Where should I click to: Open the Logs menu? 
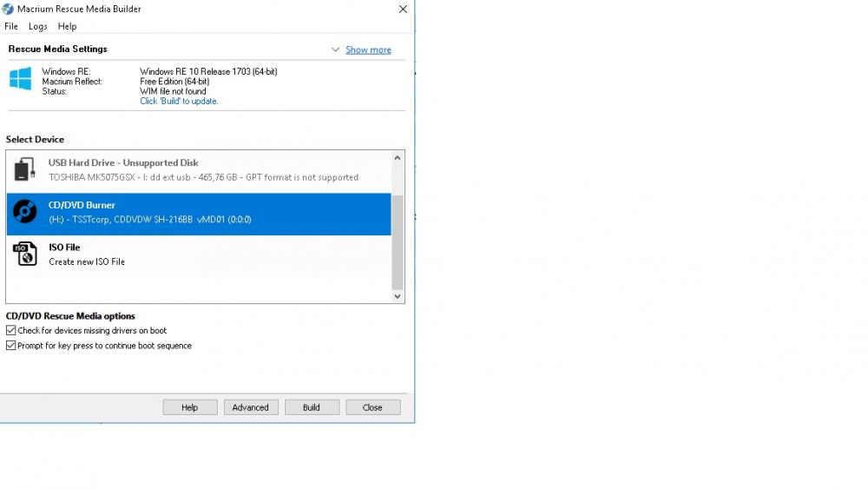coord(38,27)
